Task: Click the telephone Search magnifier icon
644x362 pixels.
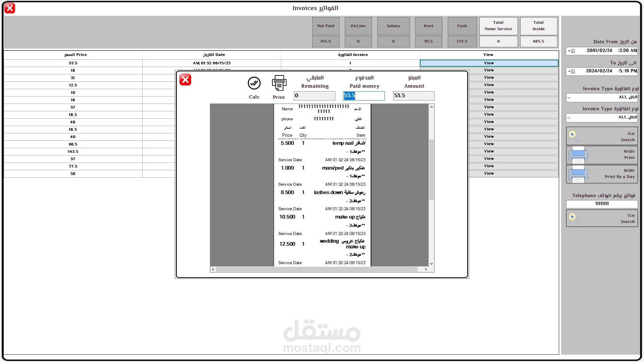Action: pos(574,218)
